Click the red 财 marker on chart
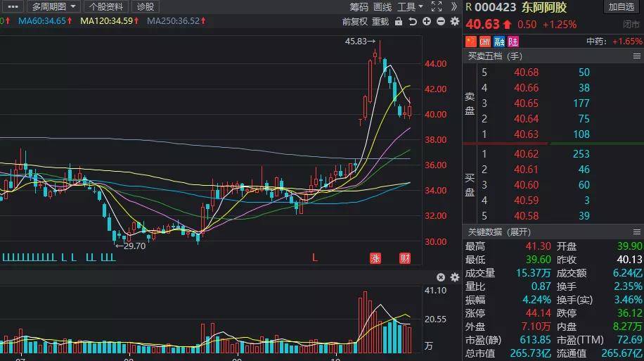This screenshot has width=644, height=361. tap(405, 258)
